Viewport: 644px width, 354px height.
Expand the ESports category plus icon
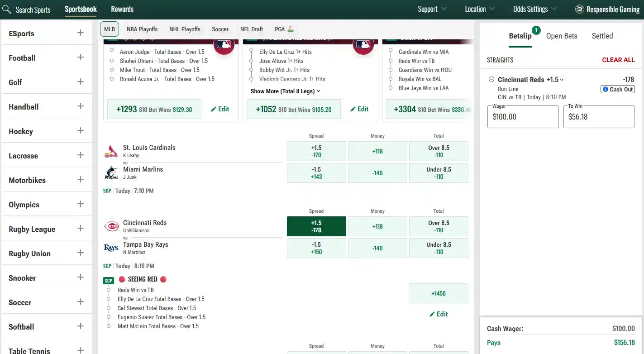coord(81,33)
